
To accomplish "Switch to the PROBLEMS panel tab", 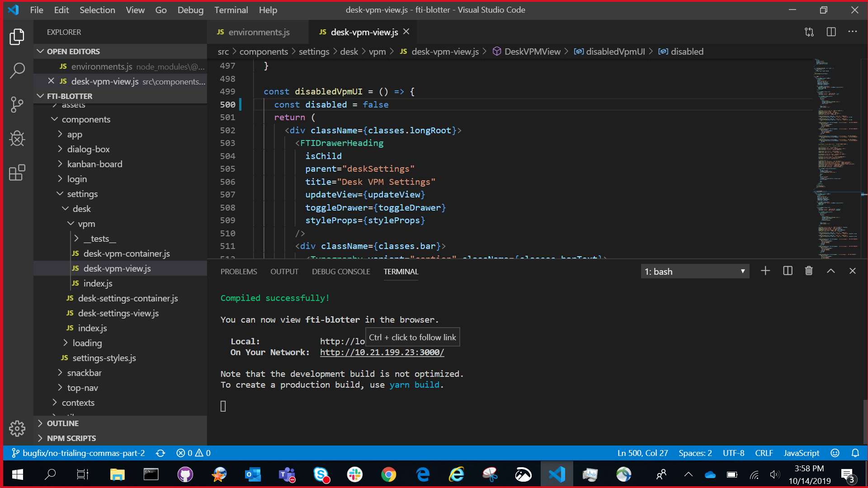I will point(239,272).
